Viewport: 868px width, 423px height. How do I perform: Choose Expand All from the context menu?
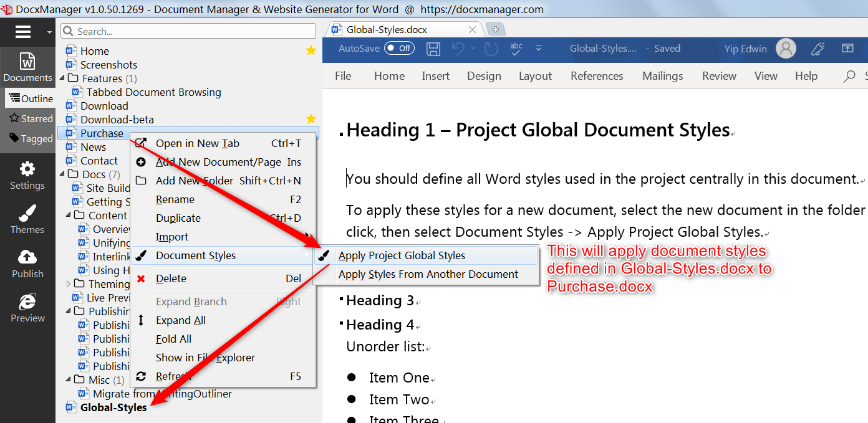pyautogui.click(x=223, y=320)
